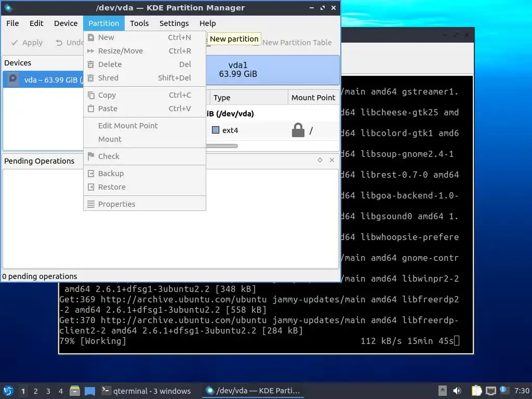Click the Check item's flag icon
This screenshot has width=532, height=399.
(x=90, y=156)
